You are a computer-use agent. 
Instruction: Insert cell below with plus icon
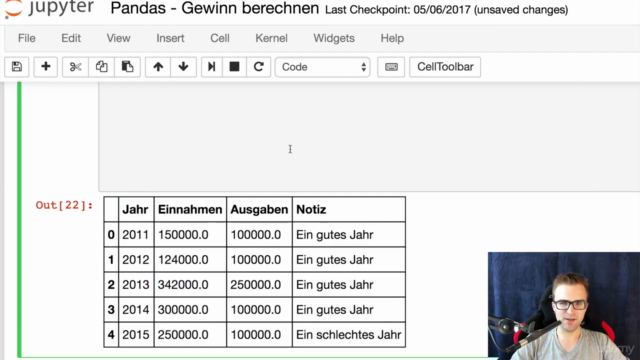point(46,67)
